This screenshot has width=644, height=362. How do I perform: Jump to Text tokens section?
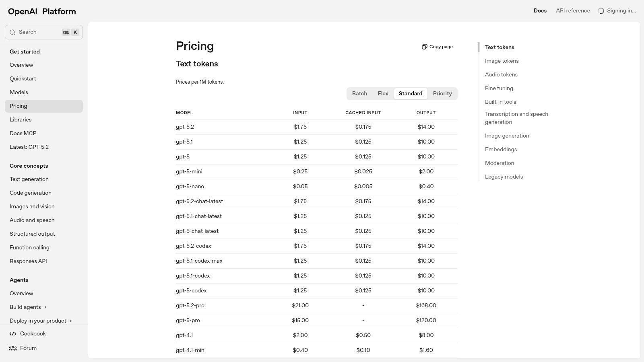click(500, 47)
